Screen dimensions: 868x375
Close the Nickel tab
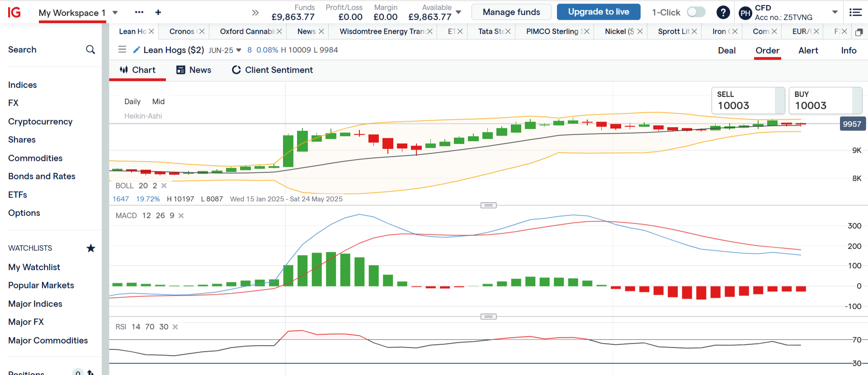(640, 31)
